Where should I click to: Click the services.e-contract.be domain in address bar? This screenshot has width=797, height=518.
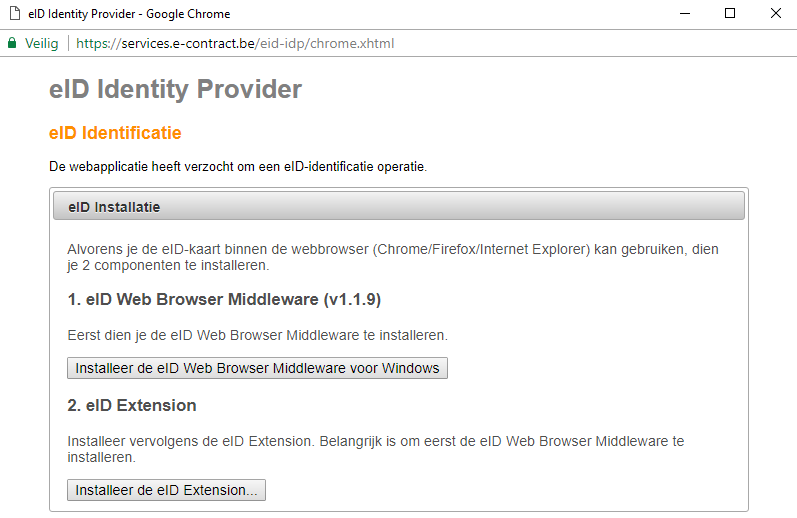point(188,44)
